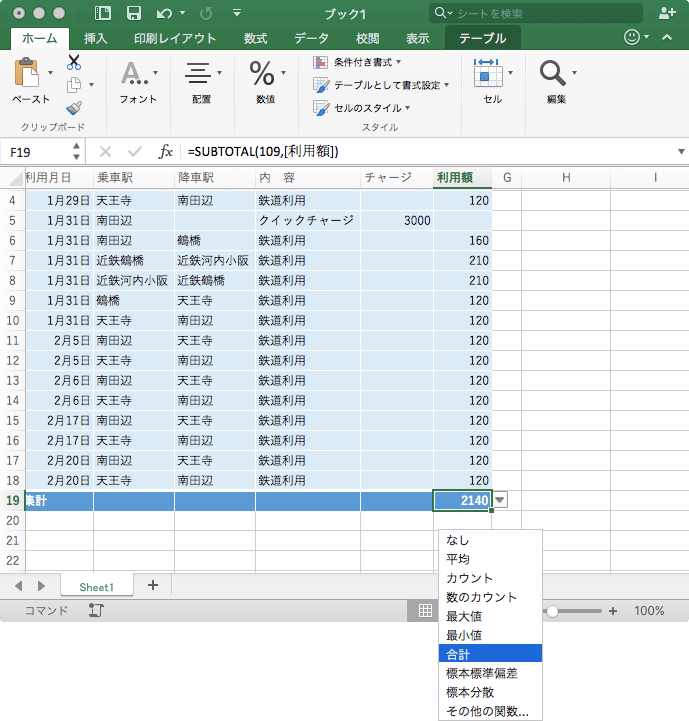The image size is (689, 721).
Task: Open the quick access toolbar customize arrow
Action: 237,12
